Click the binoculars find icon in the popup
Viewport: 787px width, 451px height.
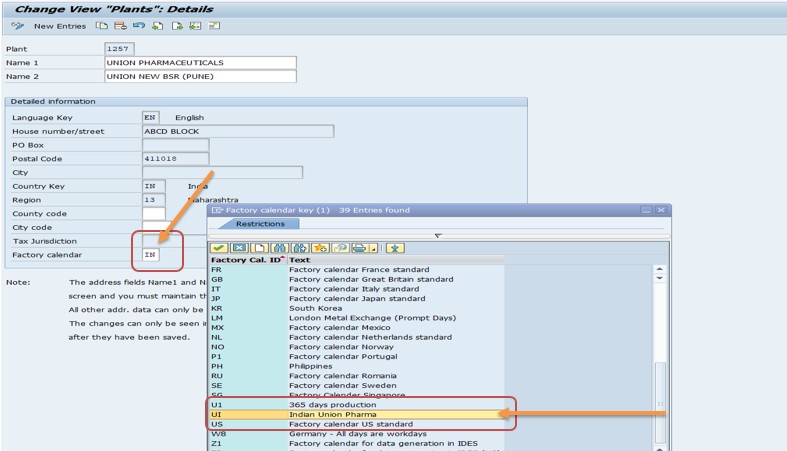[x=280, y=247]
